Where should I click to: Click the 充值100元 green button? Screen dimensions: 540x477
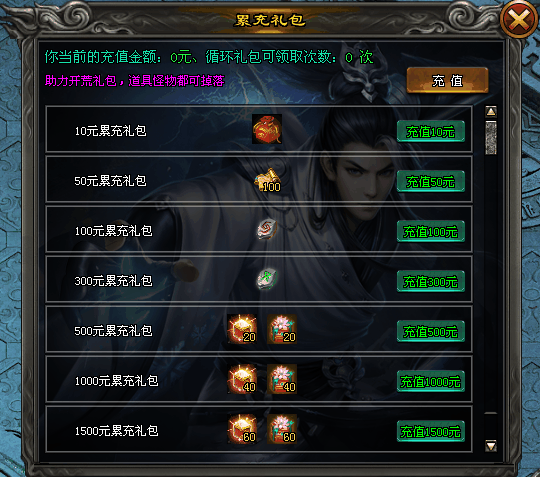(x=431, y=231)
